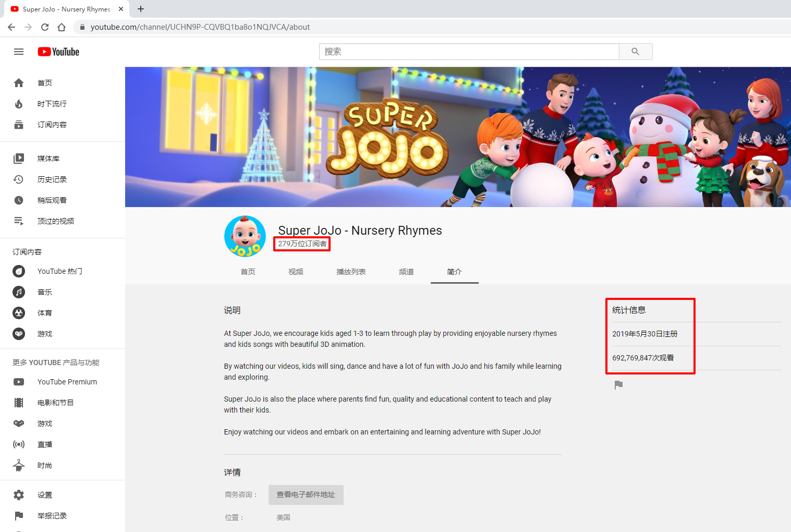Reload the page with browser refresh icon

[45, 27]
